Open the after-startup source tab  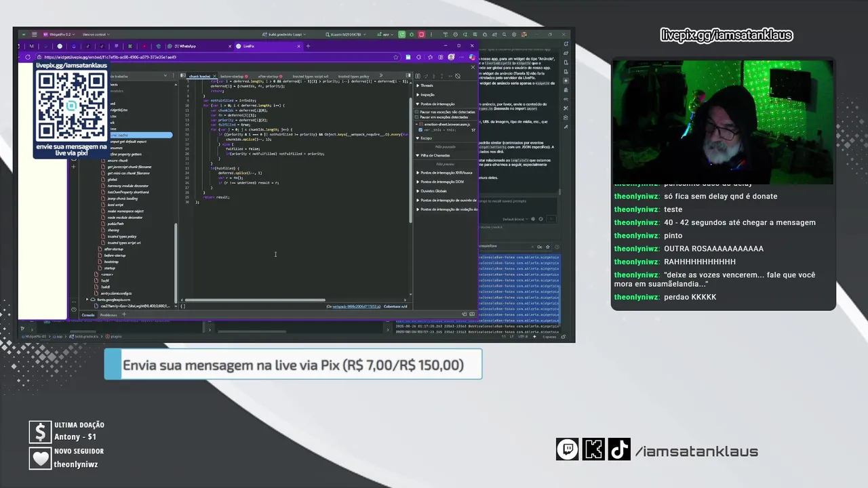(x=271, y=77)
